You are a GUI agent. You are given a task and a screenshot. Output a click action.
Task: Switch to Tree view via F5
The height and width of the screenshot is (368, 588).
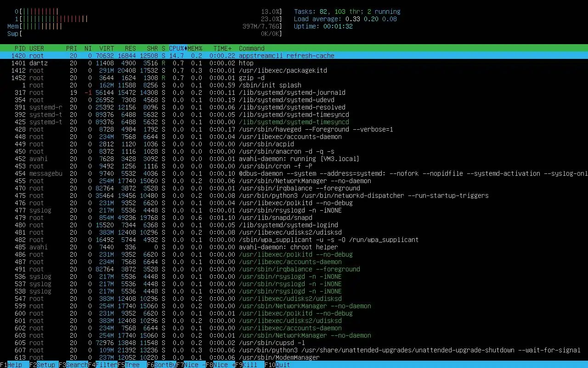tap(132, 365)
